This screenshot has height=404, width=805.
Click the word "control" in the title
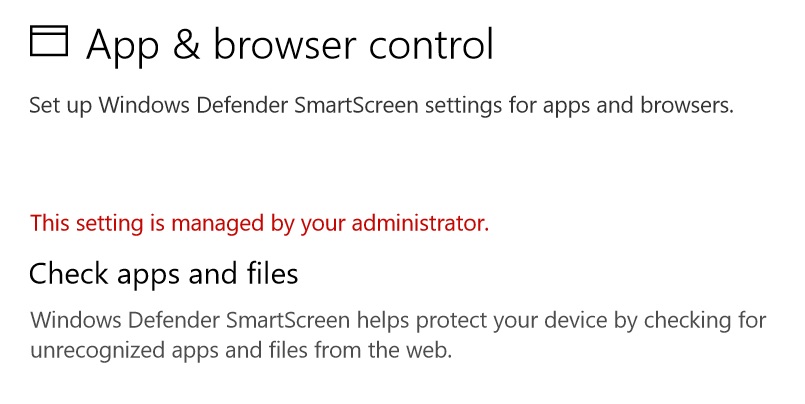(x=431, y=45)
